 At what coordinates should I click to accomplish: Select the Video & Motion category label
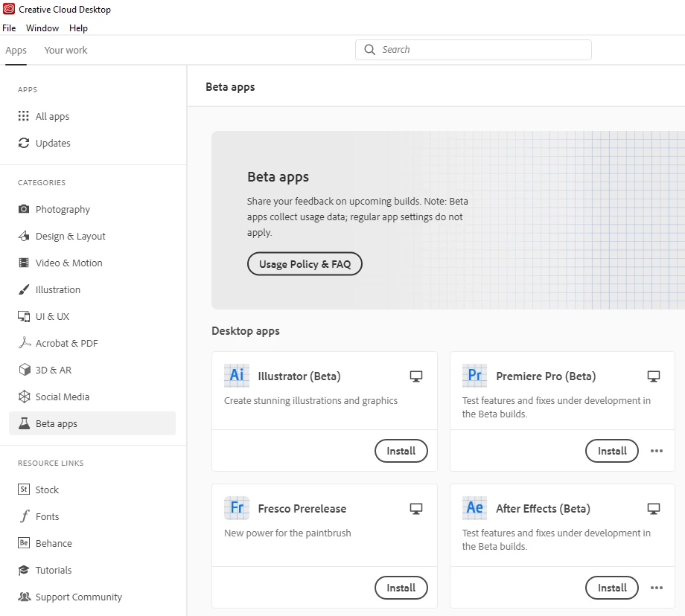[x=69, y=263]
